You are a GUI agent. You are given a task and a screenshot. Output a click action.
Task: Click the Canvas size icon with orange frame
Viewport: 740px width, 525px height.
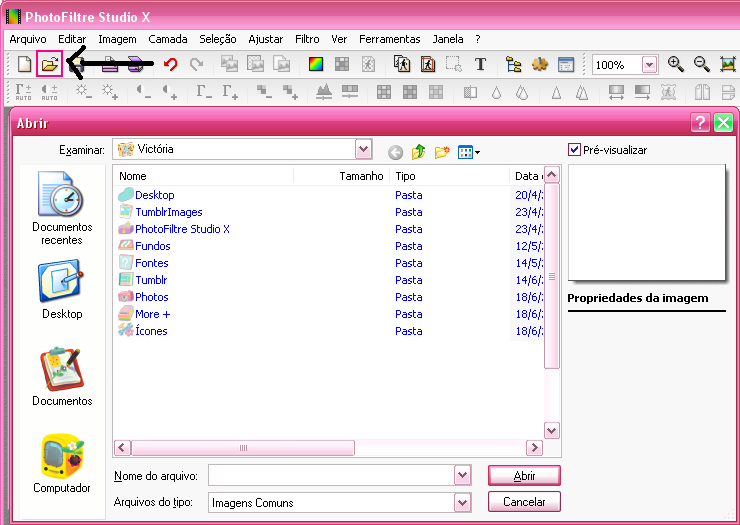tap(428, 64)
